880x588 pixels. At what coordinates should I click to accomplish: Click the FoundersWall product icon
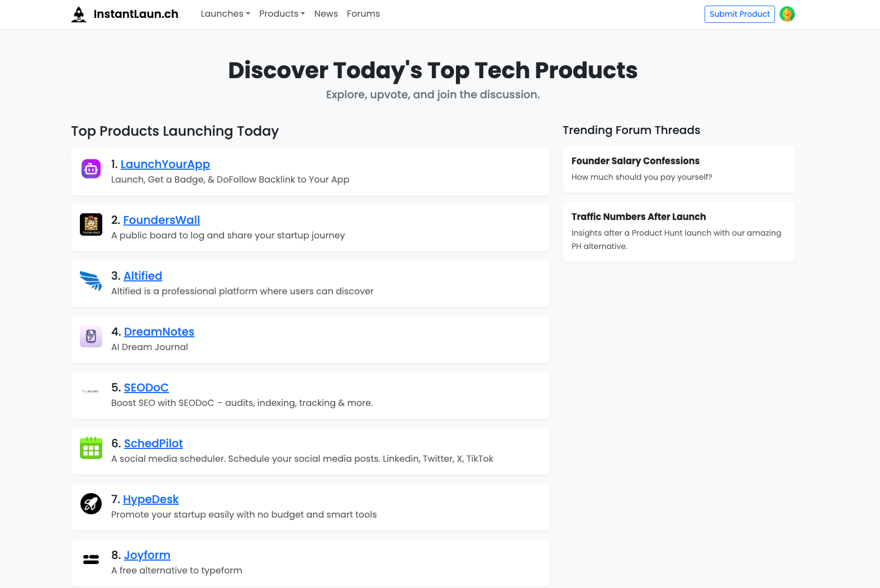tap(91, 224)
